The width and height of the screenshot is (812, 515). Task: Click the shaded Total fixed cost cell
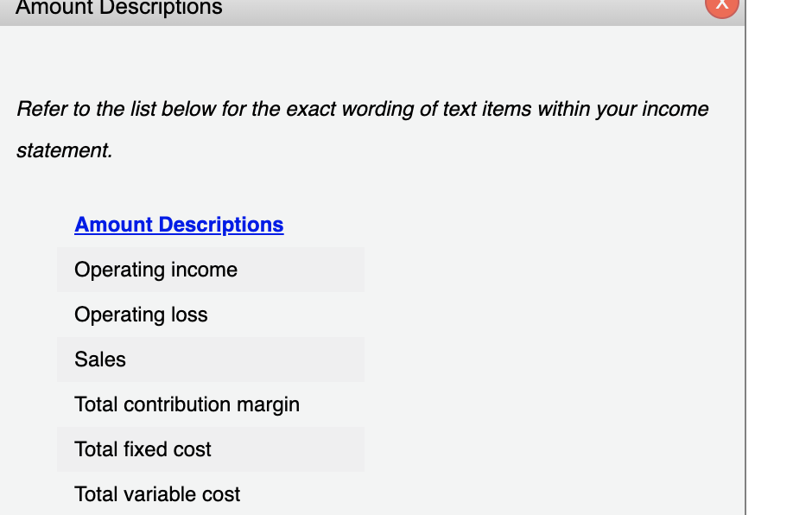coord(210,449)
